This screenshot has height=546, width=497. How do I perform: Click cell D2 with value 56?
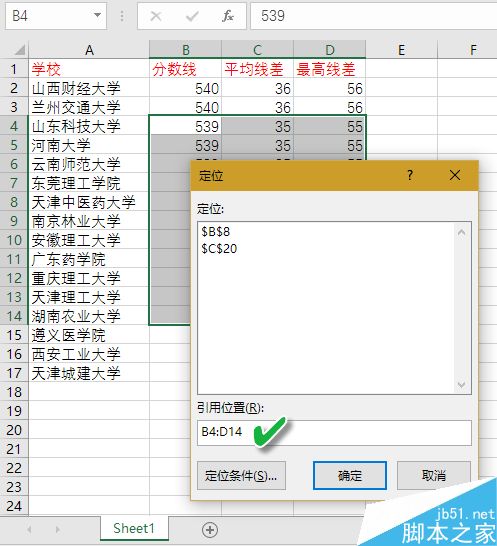pyautogui.click(x=329, y=88)
